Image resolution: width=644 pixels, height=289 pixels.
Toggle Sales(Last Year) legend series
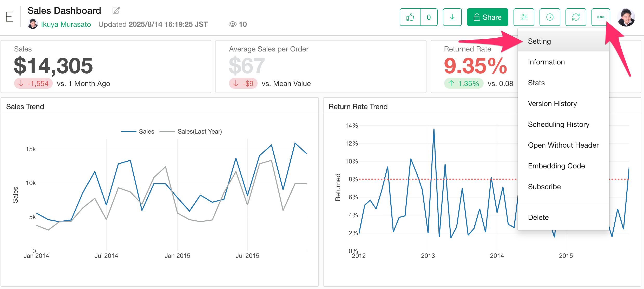[199, 132]
